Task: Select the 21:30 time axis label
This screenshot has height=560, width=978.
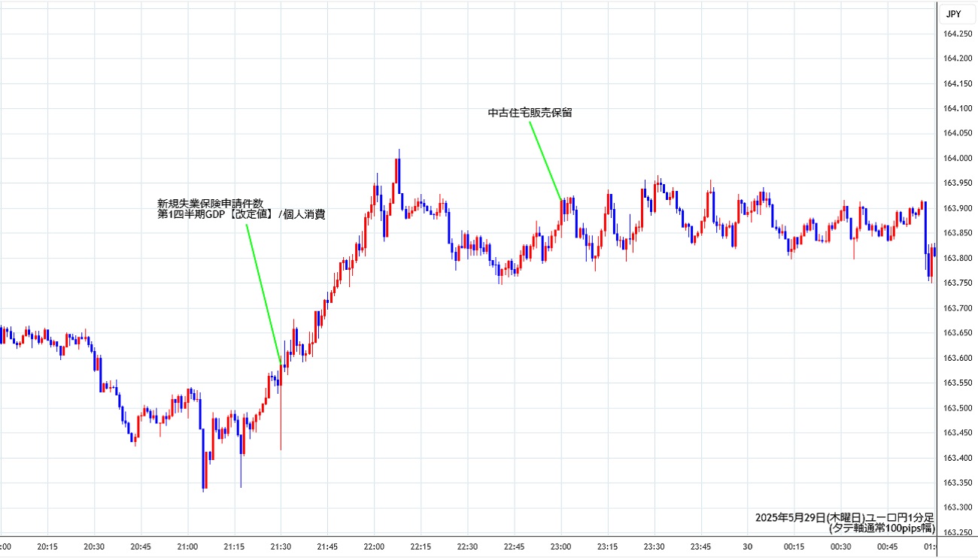Action: tap(280, 546)
